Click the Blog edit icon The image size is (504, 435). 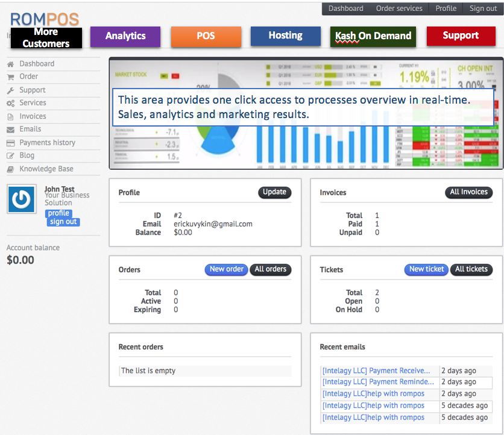coord(10,156)
